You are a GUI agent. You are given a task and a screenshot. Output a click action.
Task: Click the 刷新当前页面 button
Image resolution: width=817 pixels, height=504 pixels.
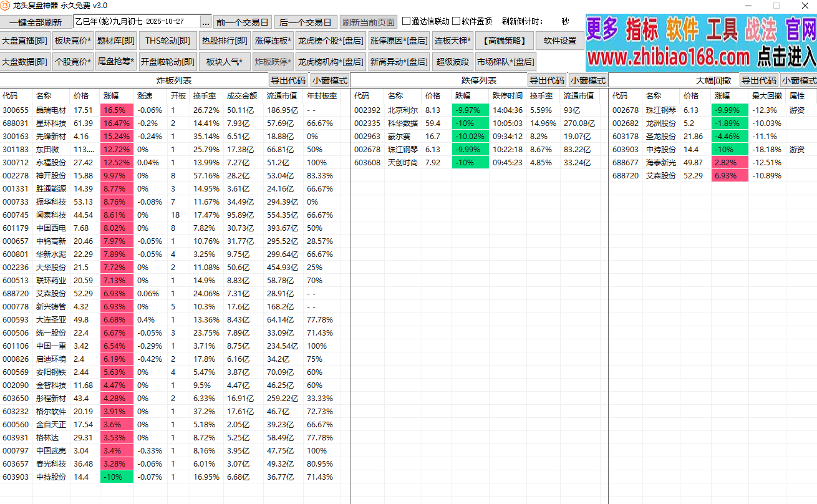(369, 22)
